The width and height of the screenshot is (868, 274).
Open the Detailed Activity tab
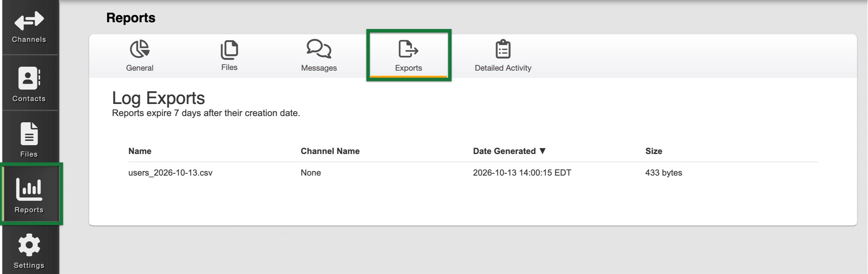click(x=503, y=56)
